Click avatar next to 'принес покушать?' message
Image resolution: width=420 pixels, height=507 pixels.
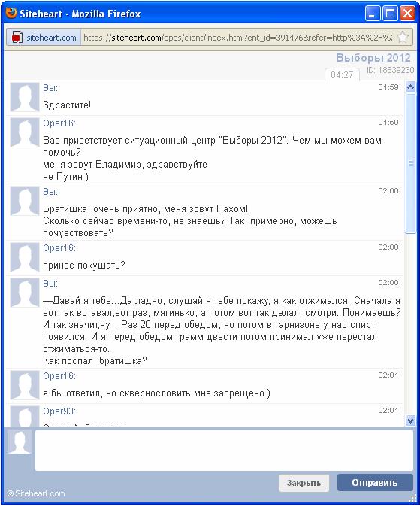[25, 257]
